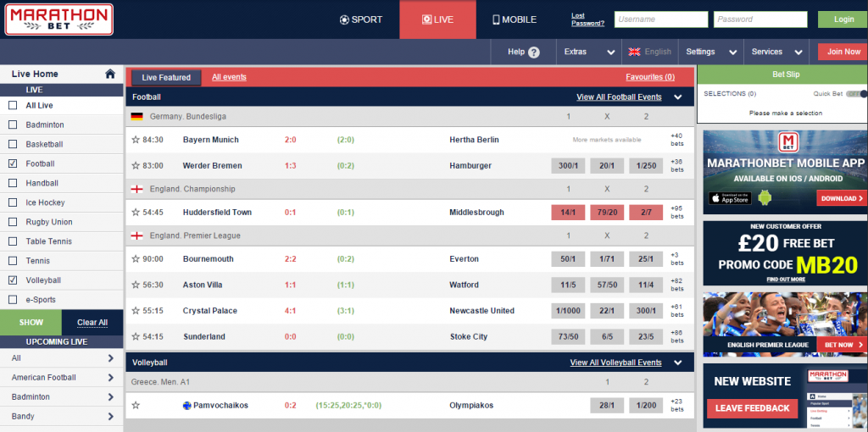Click the Android app icon

[765, 198]
